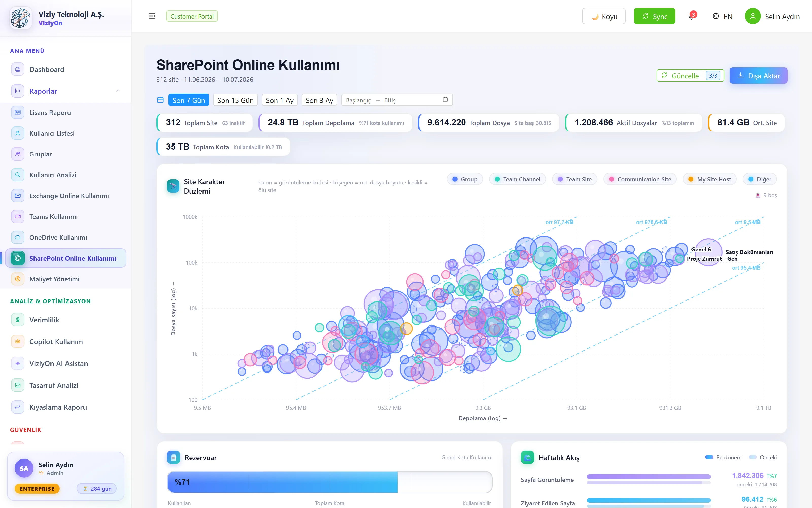Click the VizlyOn AI Asistan sparkle icon
This screenshot has height=508, width=812.
click(x=18, y=363)
